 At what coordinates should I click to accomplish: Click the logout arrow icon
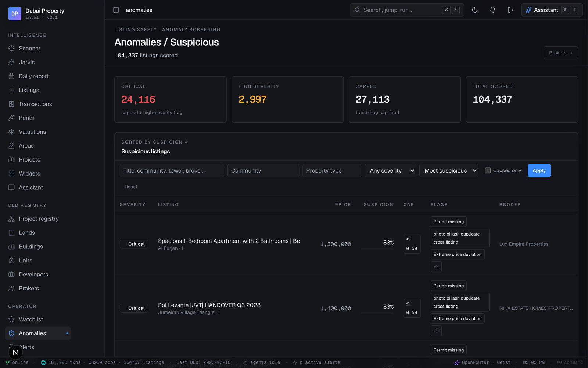tap(511, 10)
